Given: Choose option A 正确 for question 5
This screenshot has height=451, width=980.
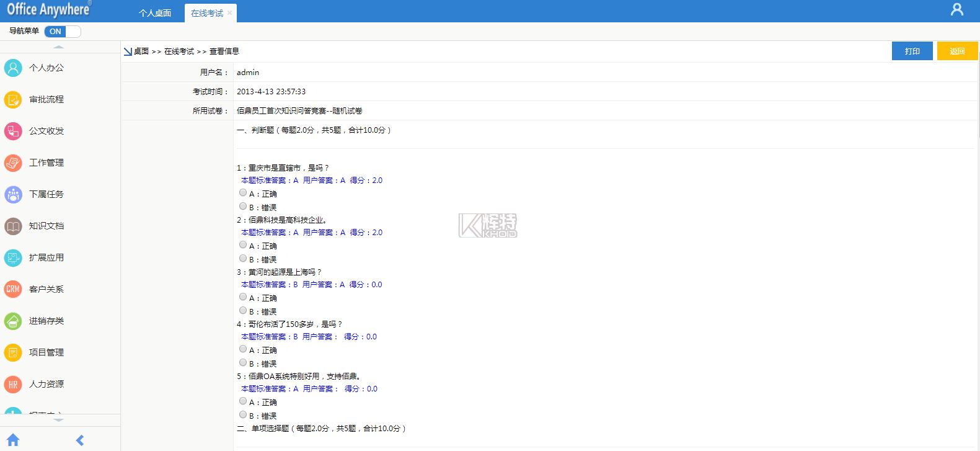Looking at the screenshot, I should pos(243,401).
